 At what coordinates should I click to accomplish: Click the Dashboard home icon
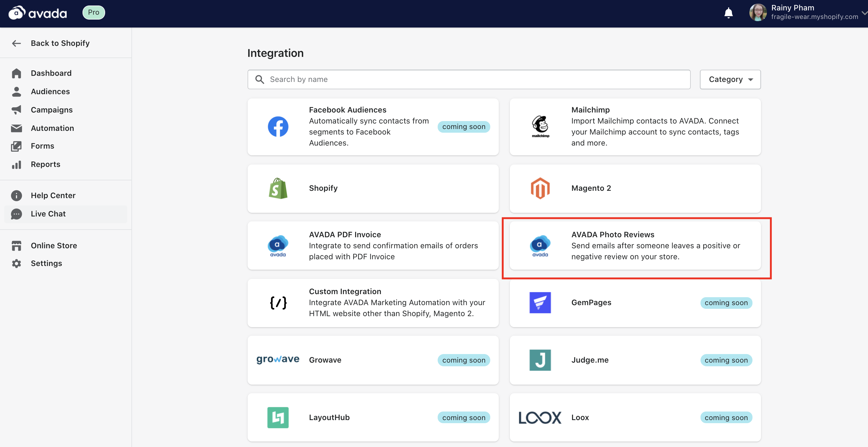(16, 73)
